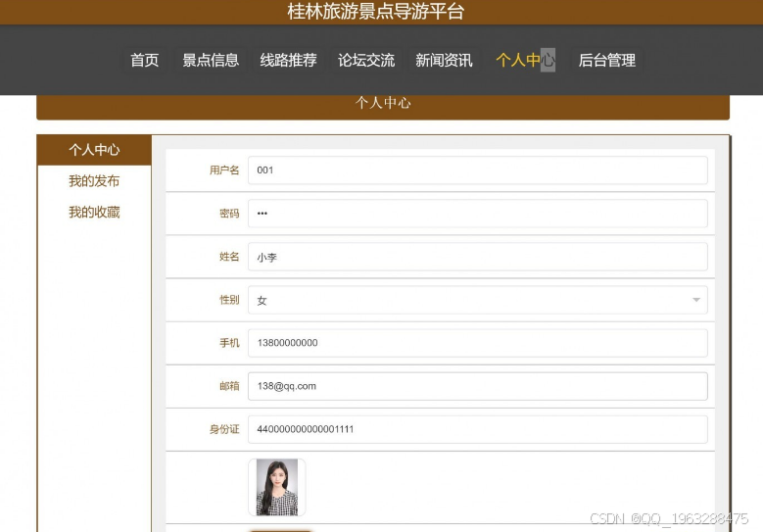Click the highlighted 个人中心 nav item

click(526, 60)
